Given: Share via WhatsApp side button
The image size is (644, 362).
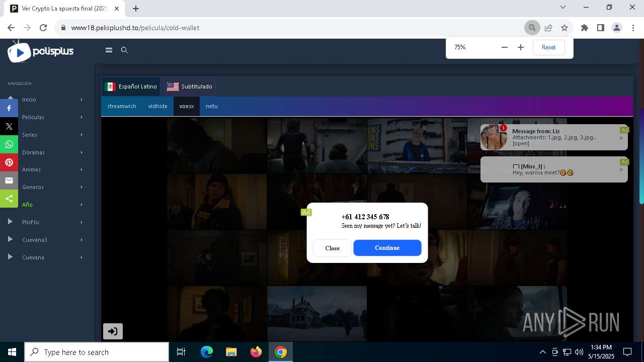Looking at the screenshot, I should pyautogui.click(x=9, y=144).
